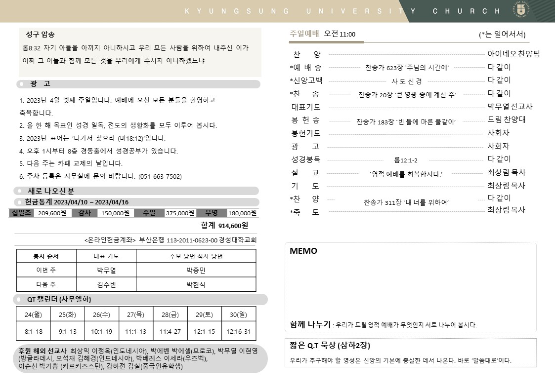This screenshot has height=392, width=555.
Task: Select announcement 6 with phone (051-663-7502)
Action: coord(100,176)
